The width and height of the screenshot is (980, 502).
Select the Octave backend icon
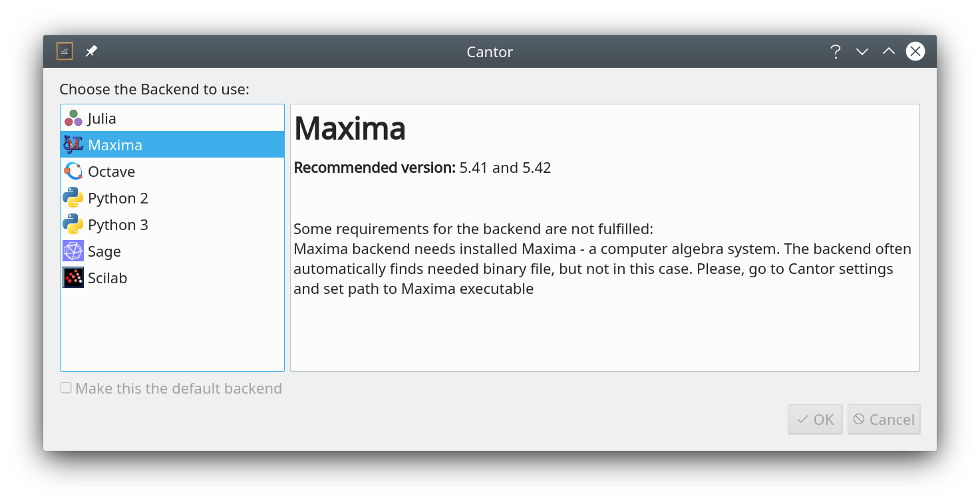coord(73,171)
